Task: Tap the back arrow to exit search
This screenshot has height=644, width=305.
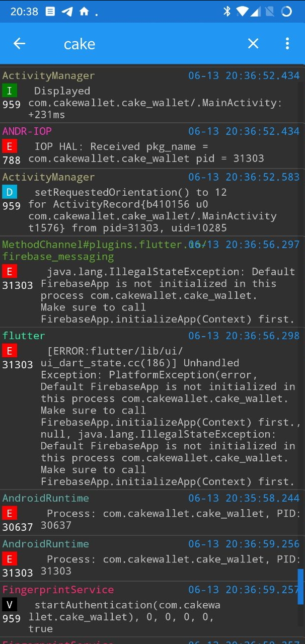Action: coord(19,43)
